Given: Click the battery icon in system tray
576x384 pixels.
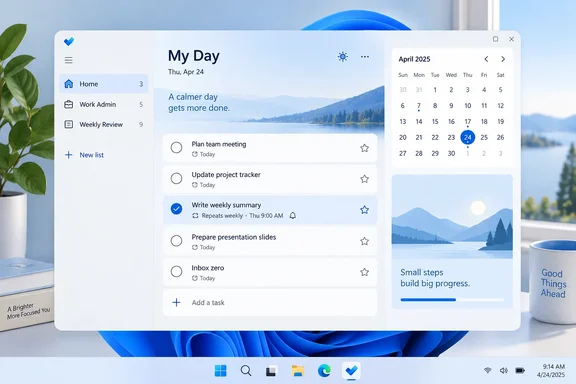Looking at the screenshot, I should [x=520, y=370].
